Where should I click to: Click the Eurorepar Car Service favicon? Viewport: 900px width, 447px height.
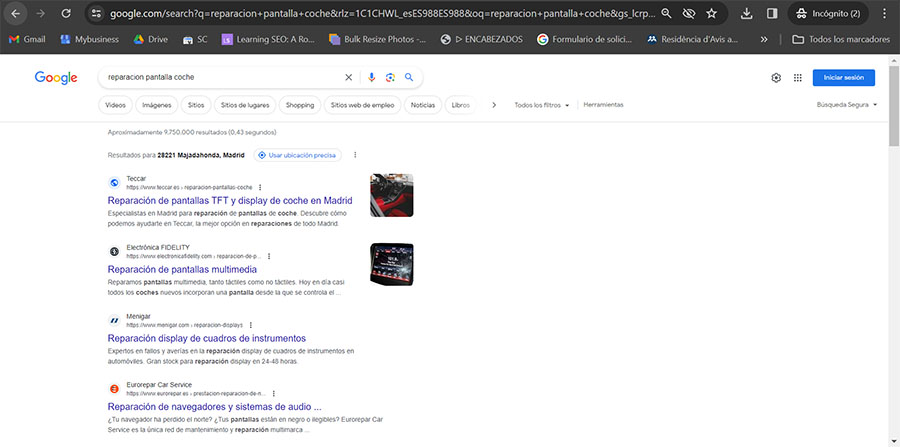coord(114,389)
